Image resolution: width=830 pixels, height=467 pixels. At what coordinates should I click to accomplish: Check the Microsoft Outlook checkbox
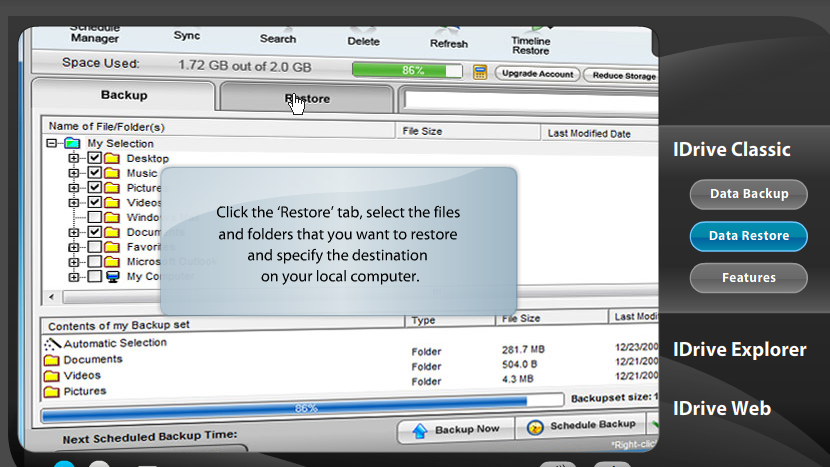[x=94, y=262]
